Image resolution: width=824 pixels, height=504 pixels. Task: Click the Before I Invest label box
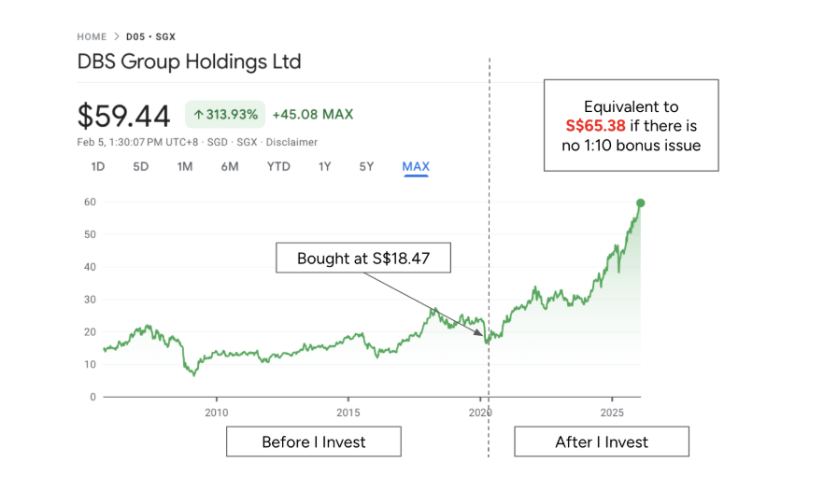(x=314, y=441)
